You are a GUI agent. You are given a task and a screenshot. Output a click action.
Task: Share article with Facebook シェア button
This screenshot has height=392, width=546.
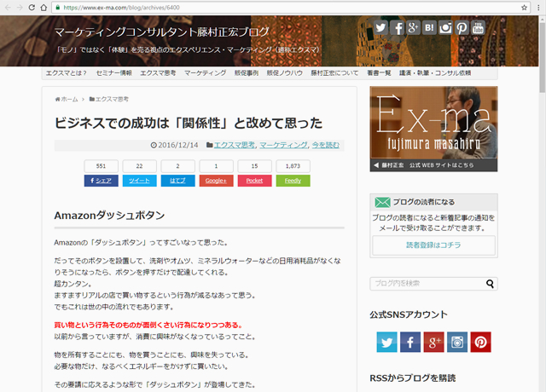click(x=101, y=181)
